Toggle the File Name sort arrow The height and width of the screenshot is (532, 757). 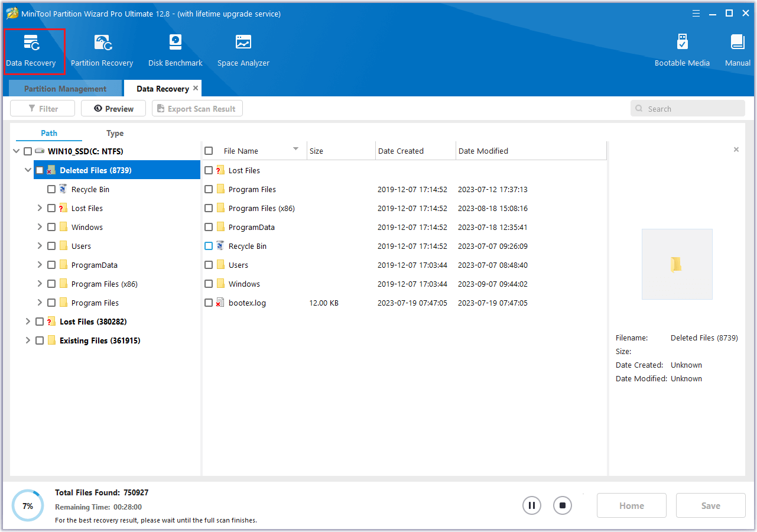pos(296,149)
